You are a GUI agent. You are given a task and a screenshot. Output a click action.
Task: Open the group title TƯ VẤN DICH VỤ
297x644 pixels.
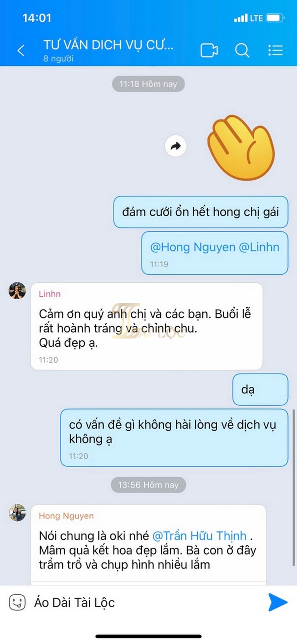[108, 45]
